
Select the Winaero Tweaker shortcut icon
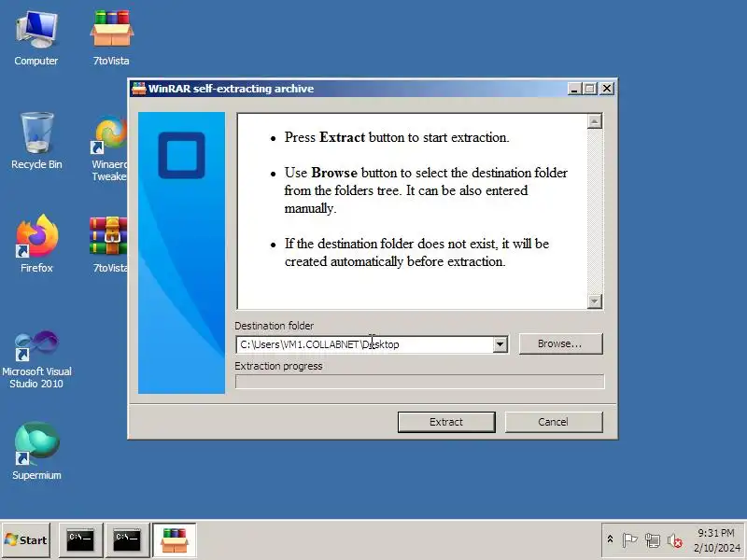pos(109,147)
